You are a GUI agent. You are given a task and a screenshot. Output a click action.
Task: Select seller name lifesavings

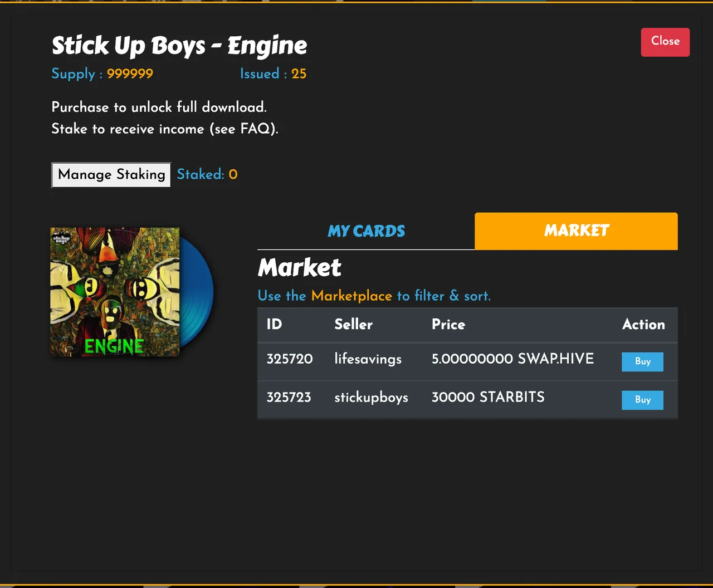coord(368,359)
